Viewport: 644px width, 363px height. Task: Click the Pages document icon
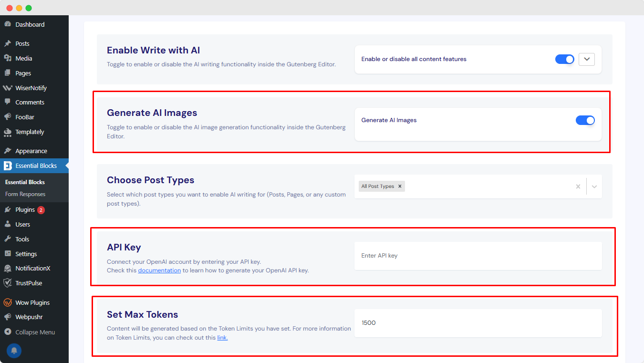point(8,73)
